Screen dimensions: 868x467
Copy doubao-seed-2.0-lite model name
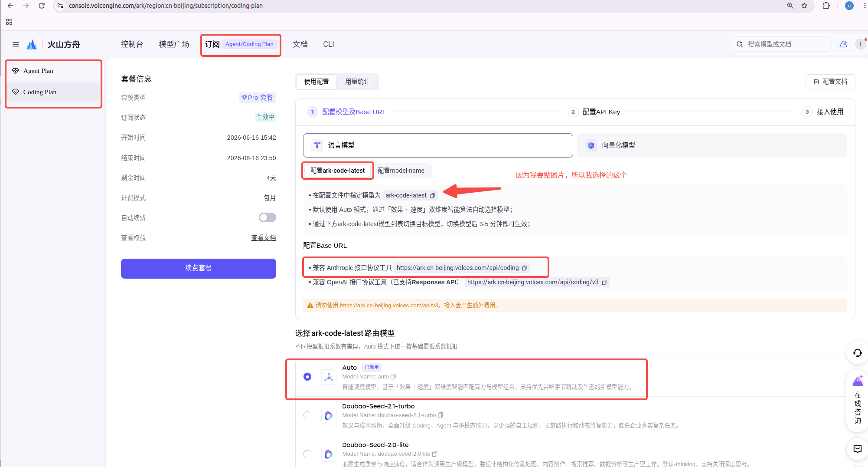click(x=434, y=454)
